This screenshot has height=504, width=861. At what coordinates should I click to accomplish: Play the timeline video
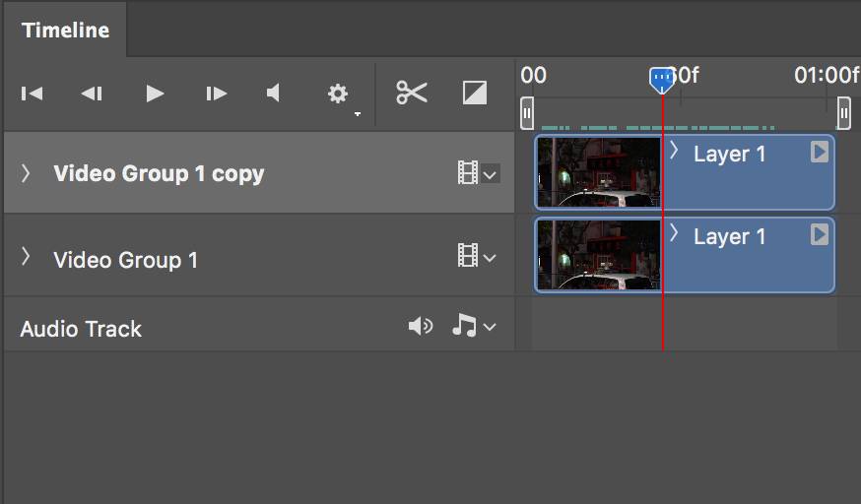[155, 94]
